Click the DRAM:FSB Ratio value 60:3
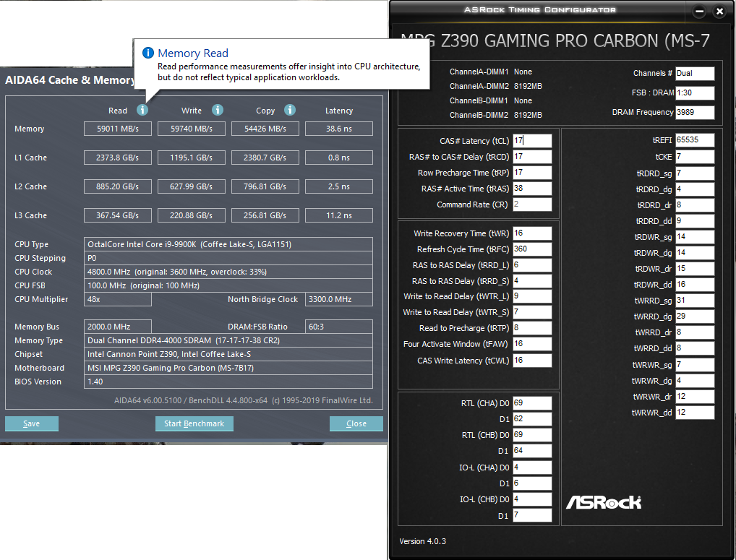Viewport: 736px width, 560px height. pos(339,327)
